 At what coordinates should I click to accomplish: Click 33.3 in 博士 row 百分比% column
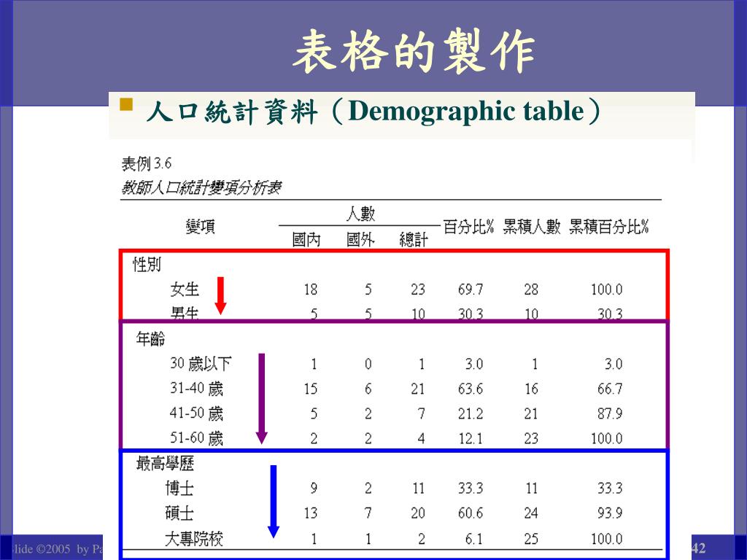point(471,489)
